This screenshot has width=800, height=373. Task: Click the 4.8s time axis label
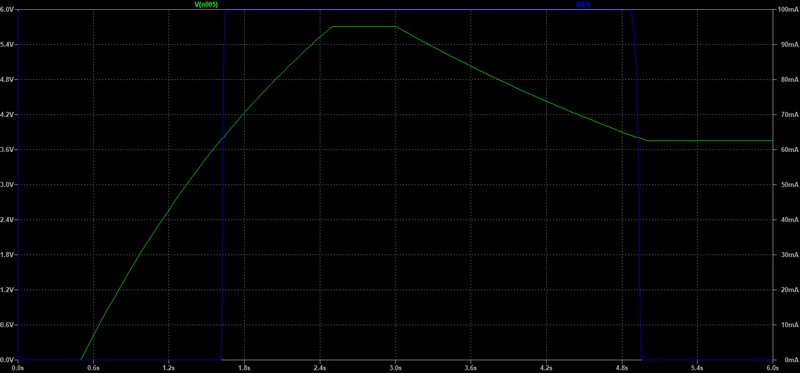tap(622, 367)
